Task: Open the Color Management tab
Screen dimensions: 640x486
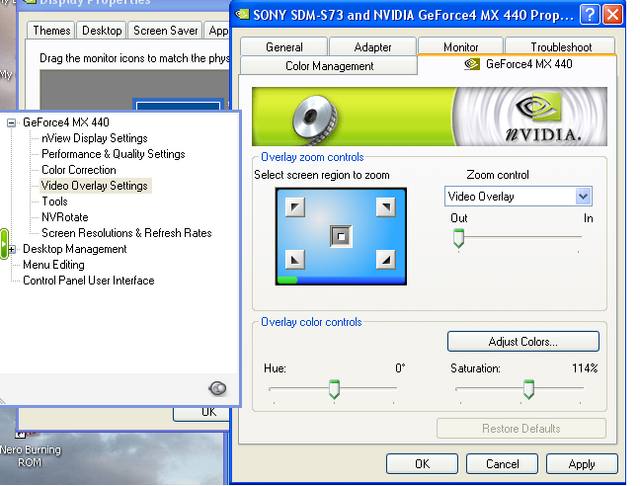Action: tap(329, 66)
